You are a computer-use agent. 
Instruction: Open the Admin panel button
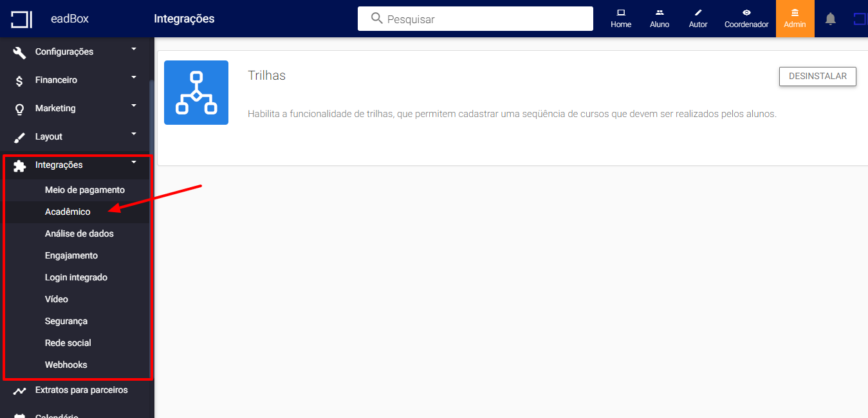[x=795, y=19]
